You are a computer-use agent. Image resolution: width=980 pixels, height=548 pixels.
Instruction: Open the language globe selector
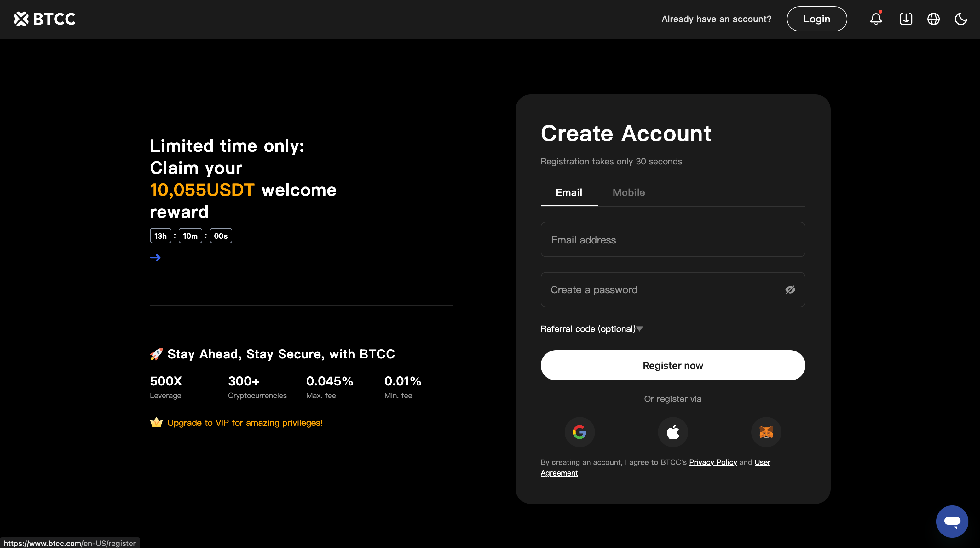click(933, 19)
